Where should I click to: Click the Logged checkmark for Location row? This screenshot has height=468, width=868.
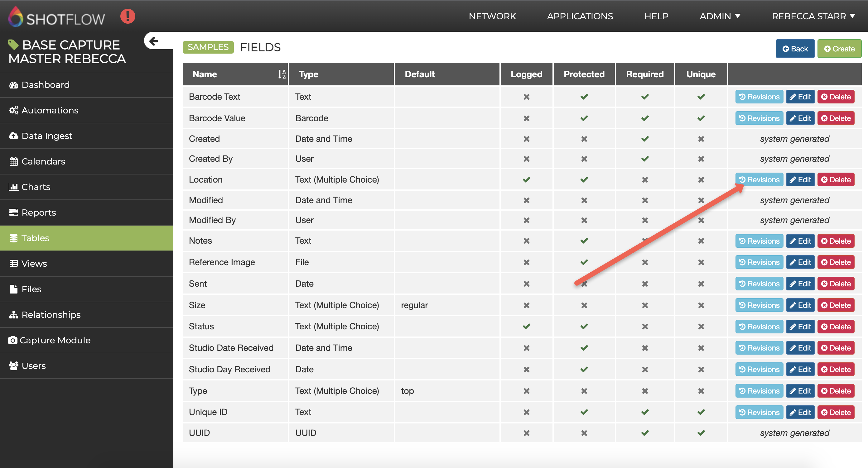[526, 180]
